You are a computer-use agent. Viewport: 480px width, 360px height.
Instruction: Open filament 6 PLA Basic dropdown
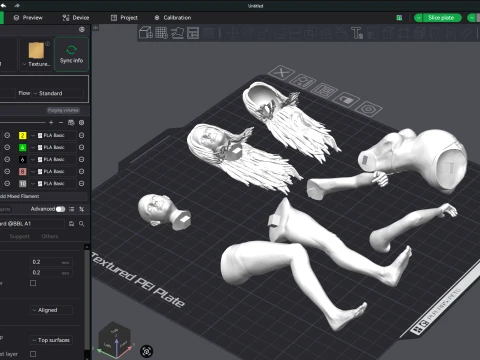[x=53, y=159]
